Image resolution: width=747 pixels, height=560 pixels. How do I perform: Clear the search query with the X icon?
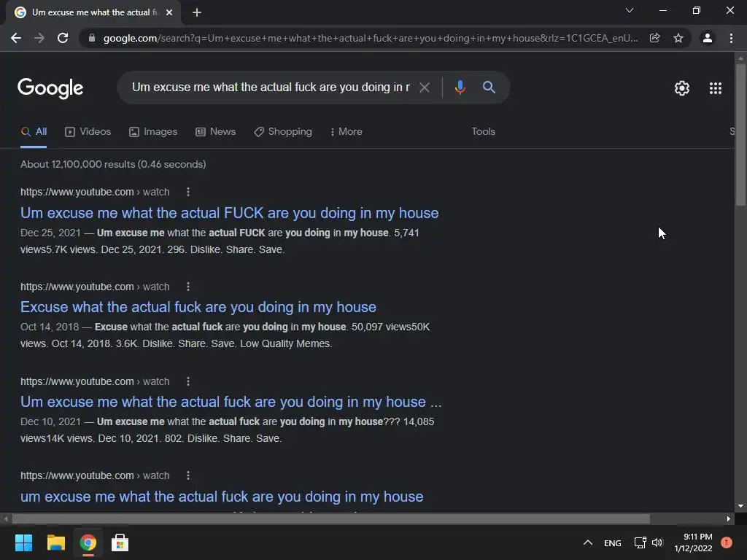point(425,87)
